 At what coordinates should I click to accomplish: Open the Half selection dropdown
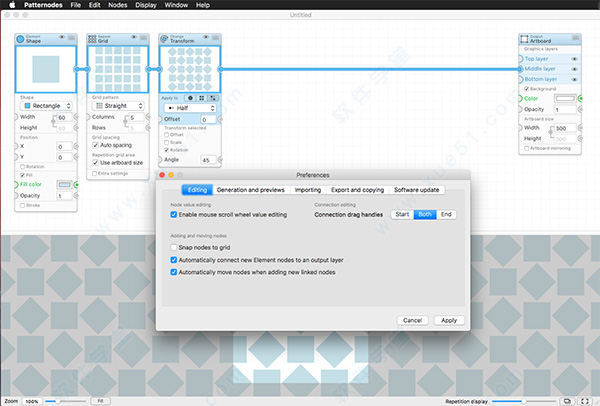click(x=190, y=108)
